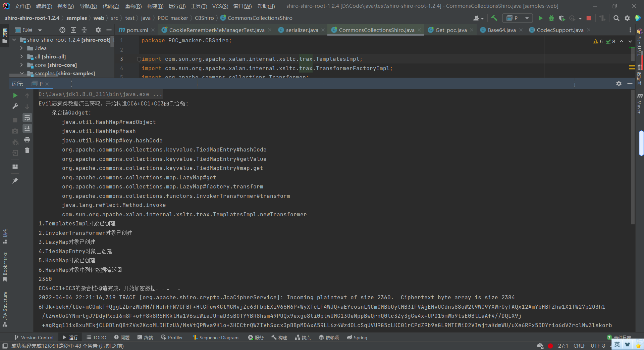Toggle soft-wrap in Run console

(x=27, y=118)
